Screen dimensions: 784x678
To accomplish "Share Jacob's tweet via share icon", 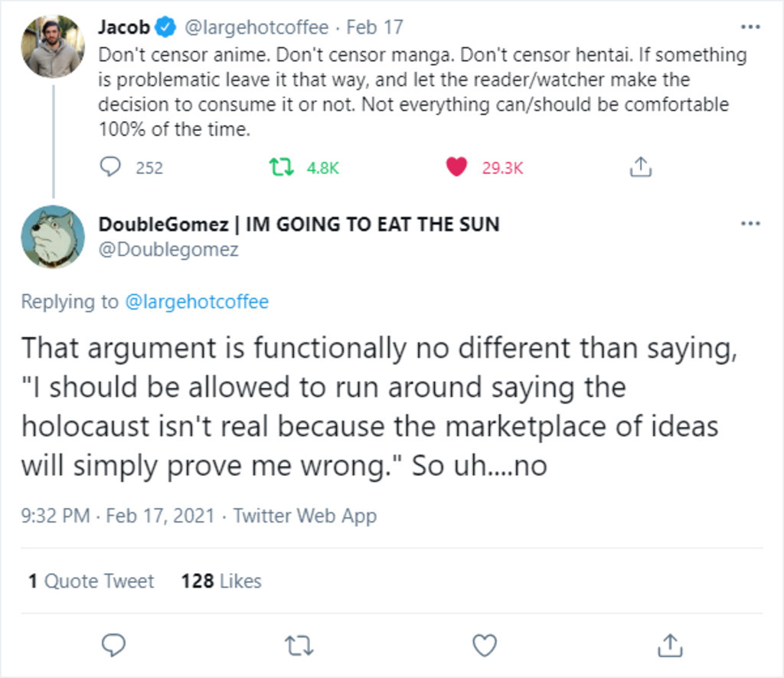I will pyautogui.click(x=640, y=167).
